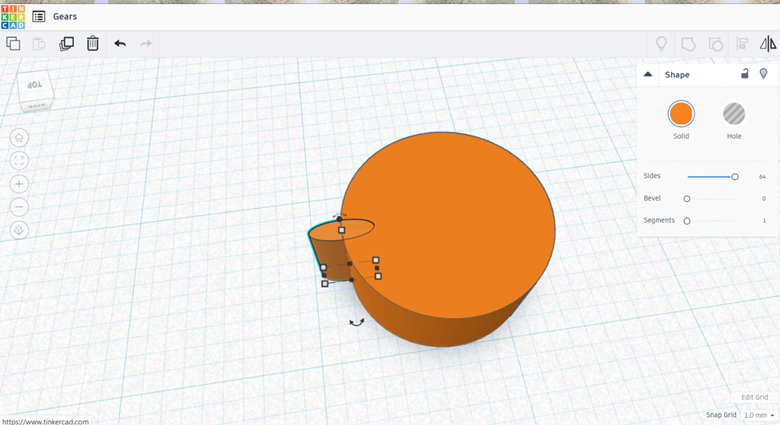Undo the last action
This screenshot has width=780, height=425.
coord(120,44)
